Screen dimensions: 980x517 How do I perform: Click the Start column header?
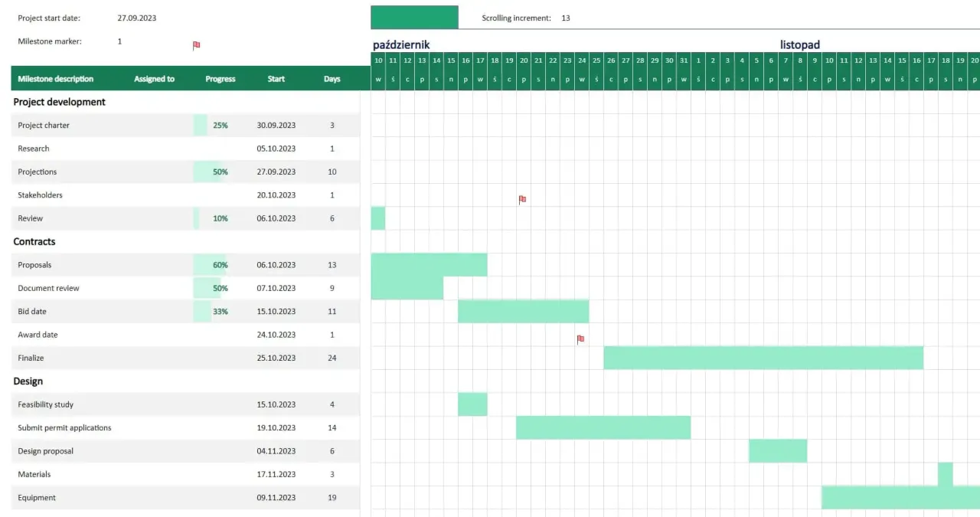click(x=276, y=79)
